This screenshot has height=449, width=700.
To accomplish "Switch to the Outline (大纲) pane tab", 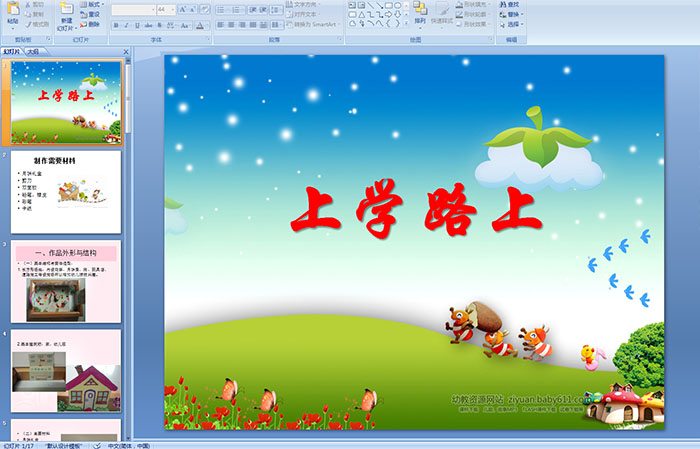I will click(33, 52).
